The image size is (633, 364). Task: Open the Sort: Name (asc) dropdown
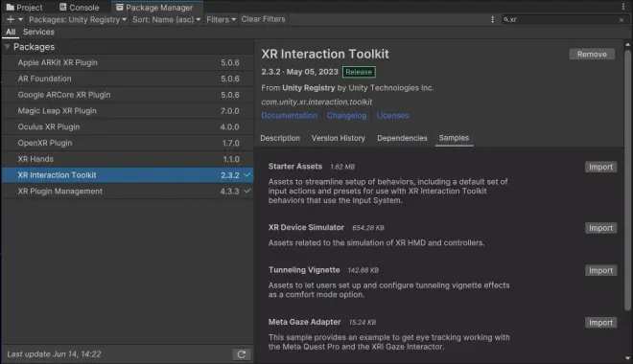coord(166,19)
